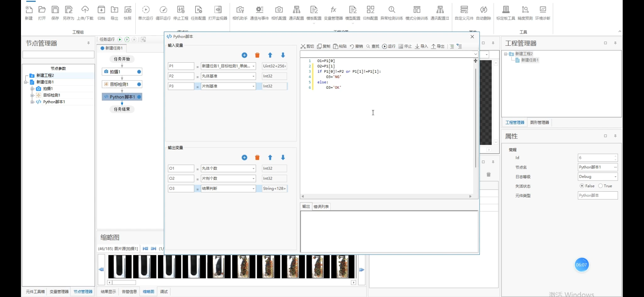Open 上传/下载 upload download tool
644x297 pixels.
pos(85,13)
